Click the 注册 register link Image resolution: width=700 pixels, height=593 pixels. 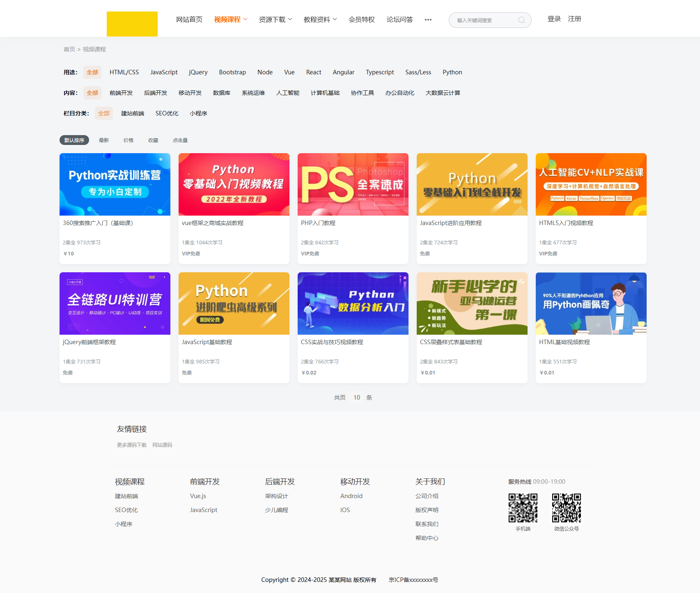coord(574,19)
